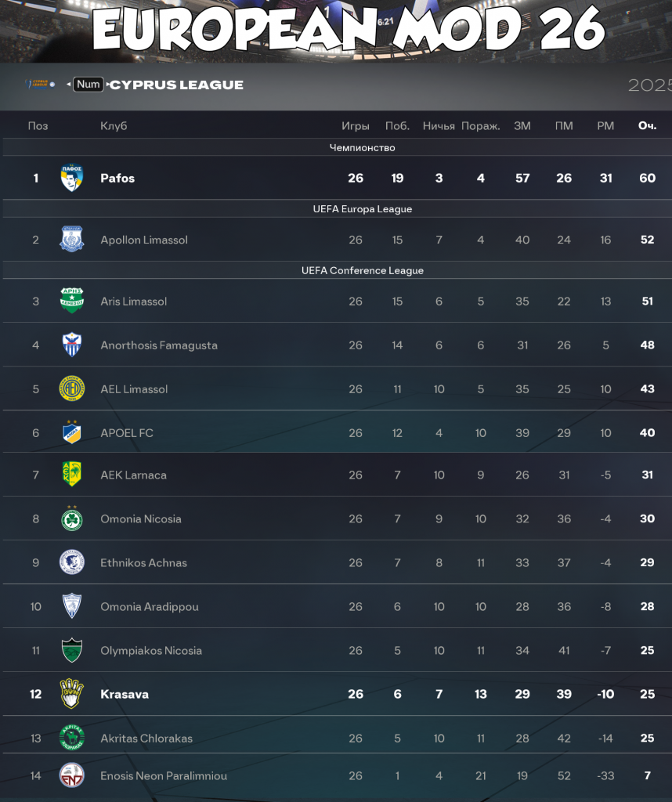Click the Cyprus League logo in the header
Viewport: 672px width, 802px height.
(38, 85)
